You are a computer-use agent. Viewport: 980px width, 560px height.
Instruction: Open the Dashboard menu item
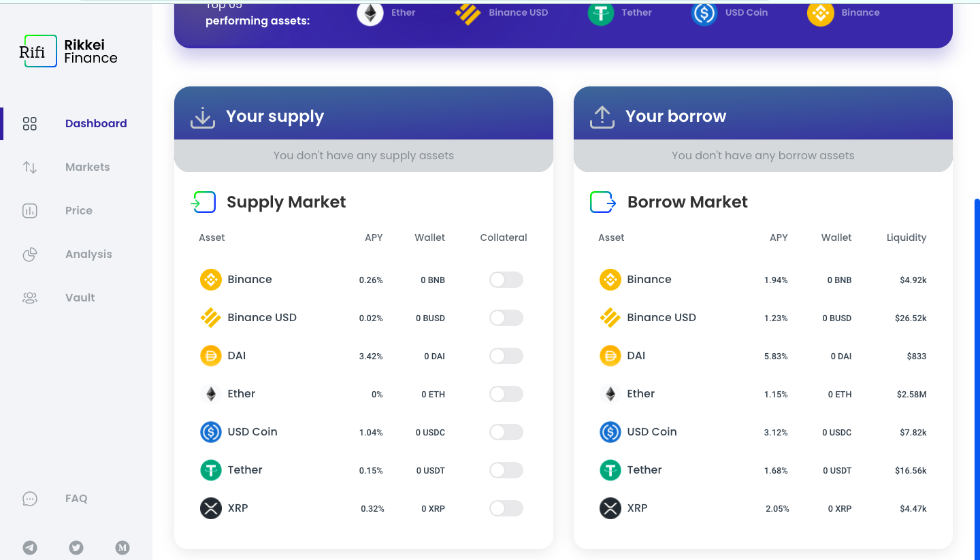[96, 124]
